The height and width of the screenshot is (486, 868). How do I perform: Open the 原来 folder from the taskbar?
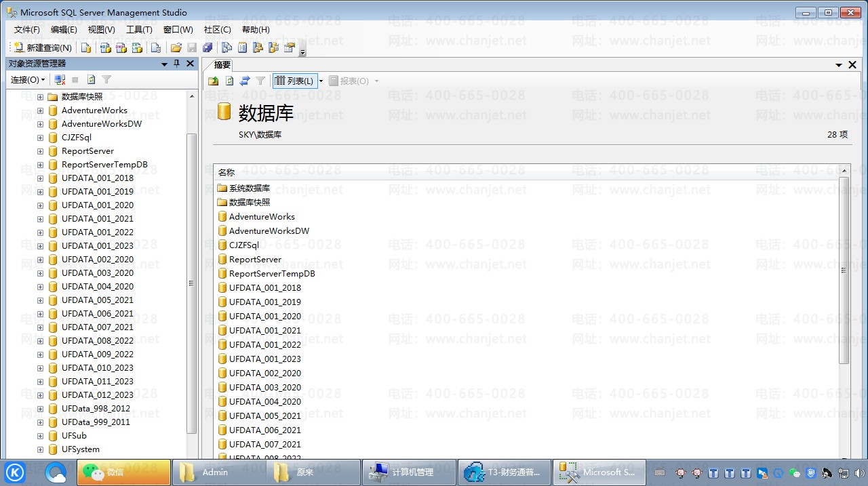tap(313, 472)
